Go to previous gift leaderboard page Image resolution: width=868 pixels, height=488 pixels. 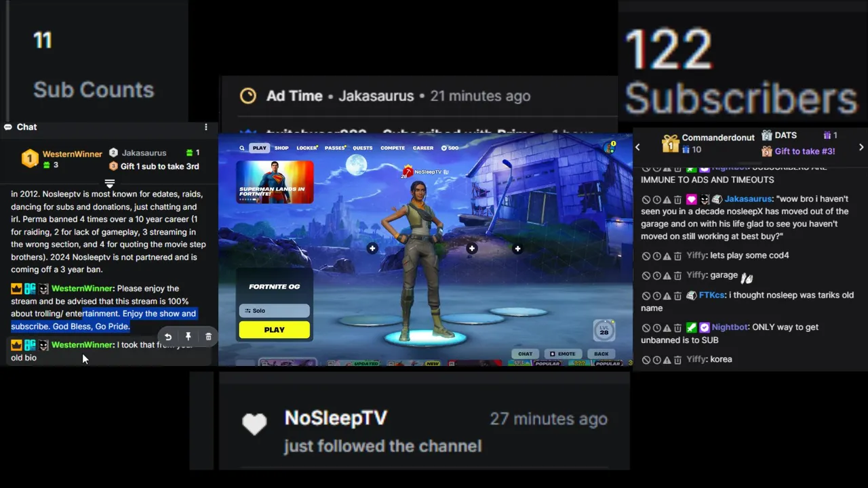pyautogui.click(x=637, y=147)
